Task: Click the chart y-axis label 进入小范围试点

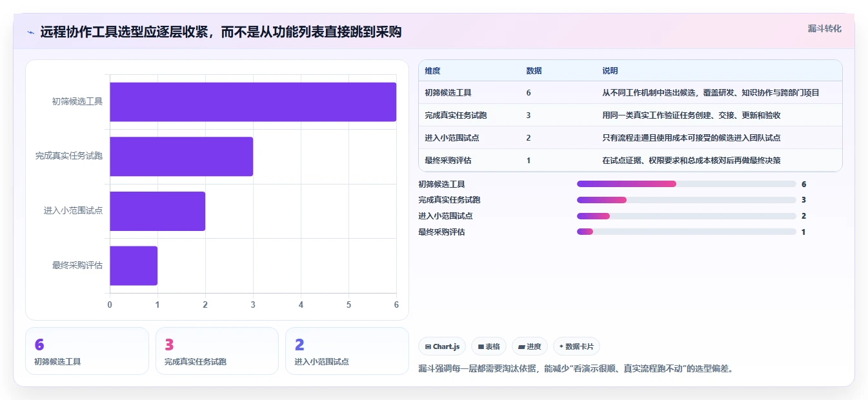Action: pos(73,210)
